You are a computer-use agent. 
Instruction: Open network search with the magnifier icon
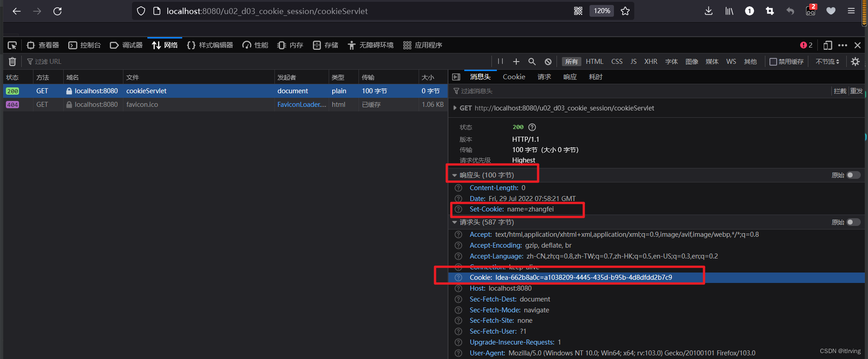click(x=532, y=62)
